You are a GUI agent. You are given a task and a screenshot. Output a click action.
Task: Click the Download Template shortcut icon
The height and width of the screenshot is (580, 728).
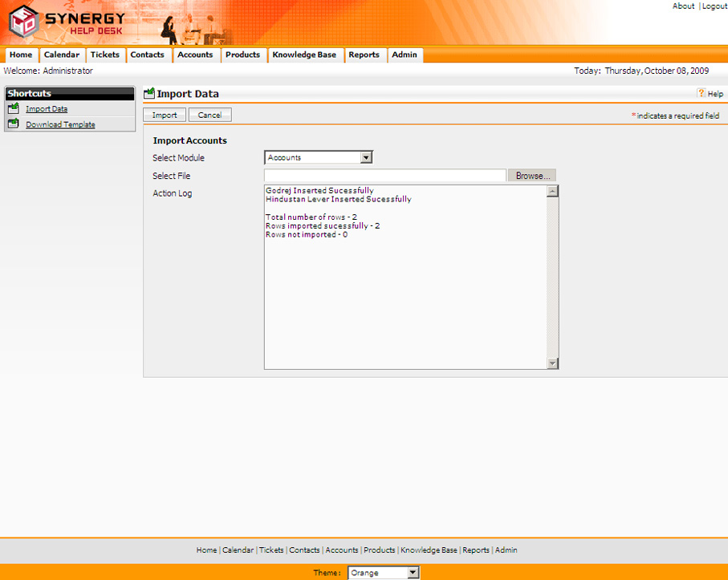[13, 124]
